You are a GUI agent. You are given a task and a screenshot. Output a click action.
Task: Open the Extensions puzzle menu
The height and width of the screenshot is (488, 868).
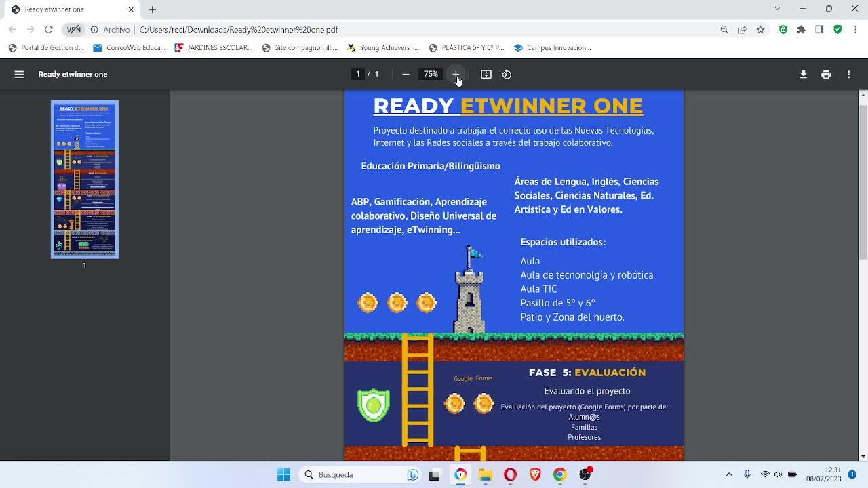point(802,30)
